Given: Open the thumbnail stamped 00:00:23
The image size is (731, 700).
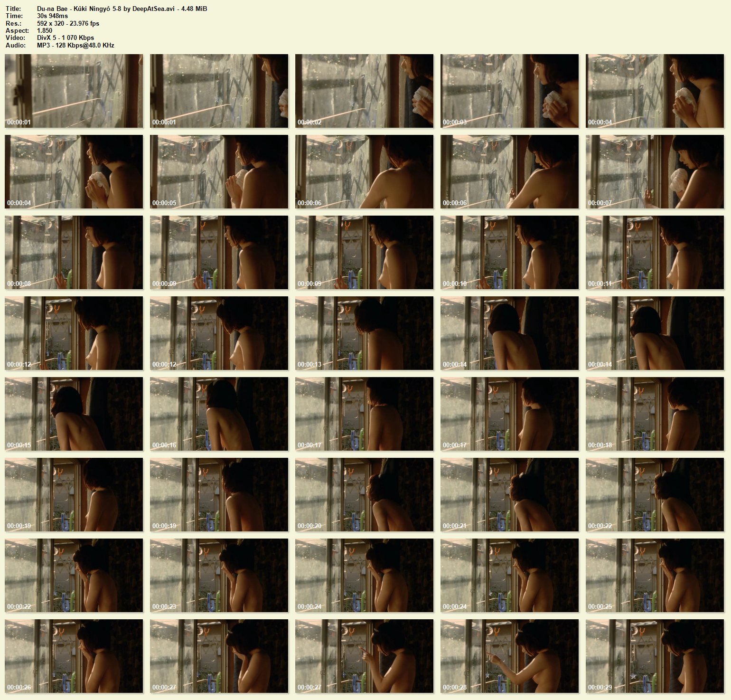Looking at the screenshot, I should [x=219, y=575].
